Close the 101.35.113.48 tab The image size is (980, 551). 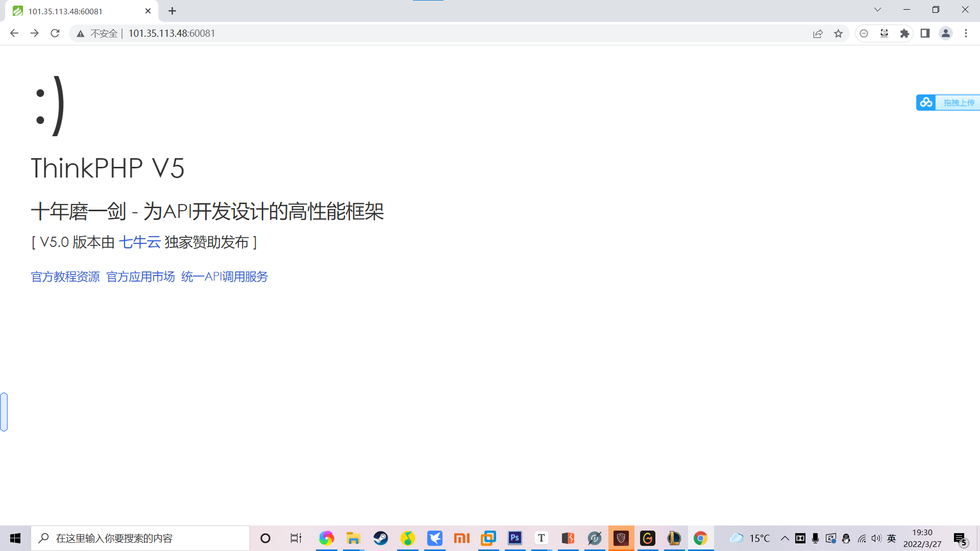coord(148,11)
